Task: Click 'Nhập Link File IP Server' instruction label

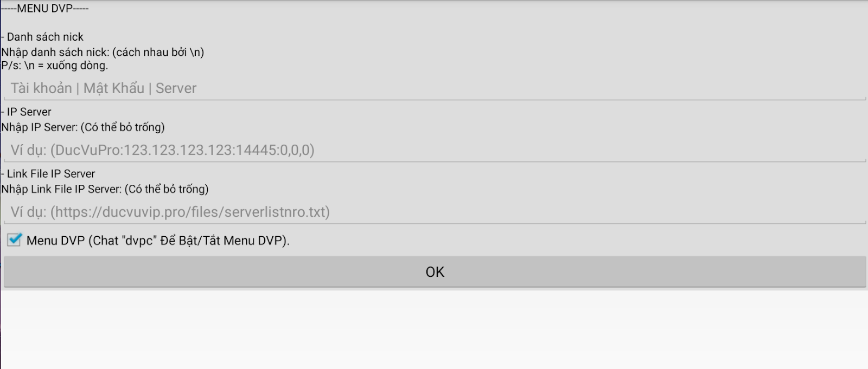Action: [x=105, y=189]
